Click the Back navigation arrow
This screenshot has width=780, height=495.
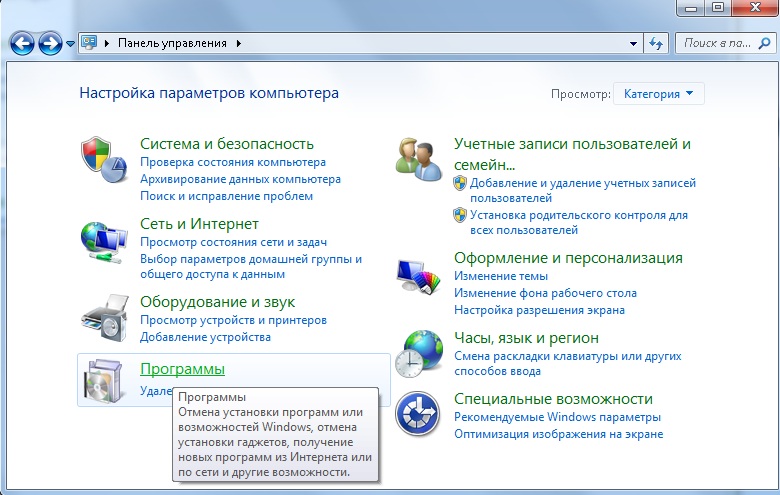click(x=22, y=44)
